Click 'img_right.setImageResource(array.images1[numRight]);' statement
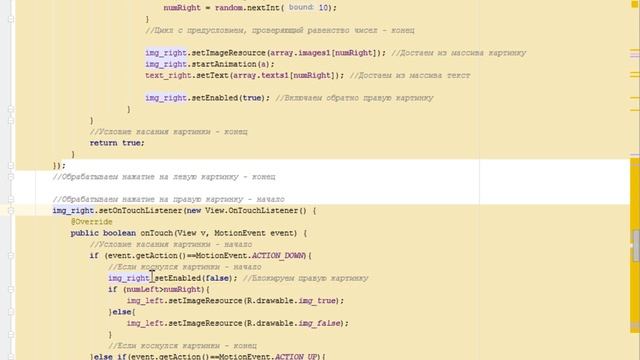 click(x=265, y=53)
